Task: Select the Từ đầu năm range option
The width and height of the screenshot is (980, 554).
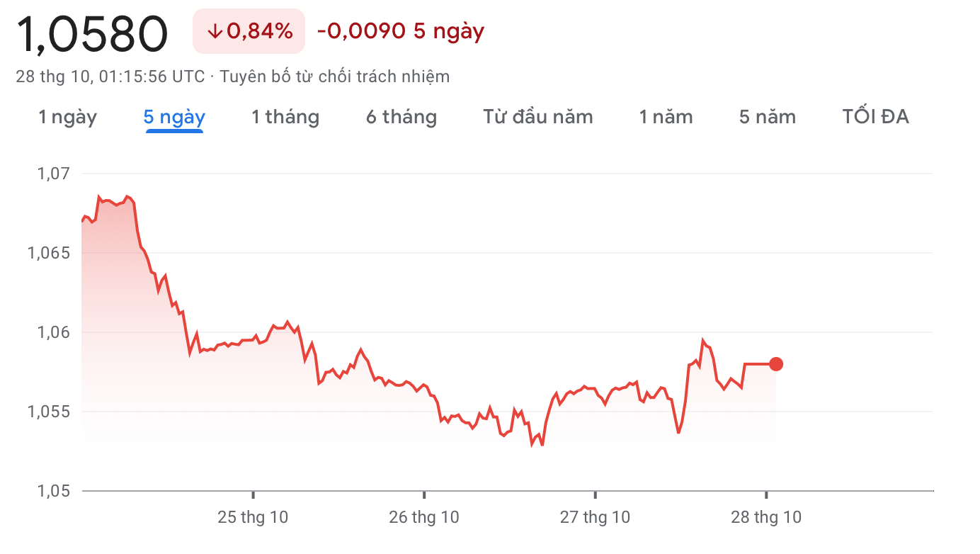Action: [x=537, y=117]
